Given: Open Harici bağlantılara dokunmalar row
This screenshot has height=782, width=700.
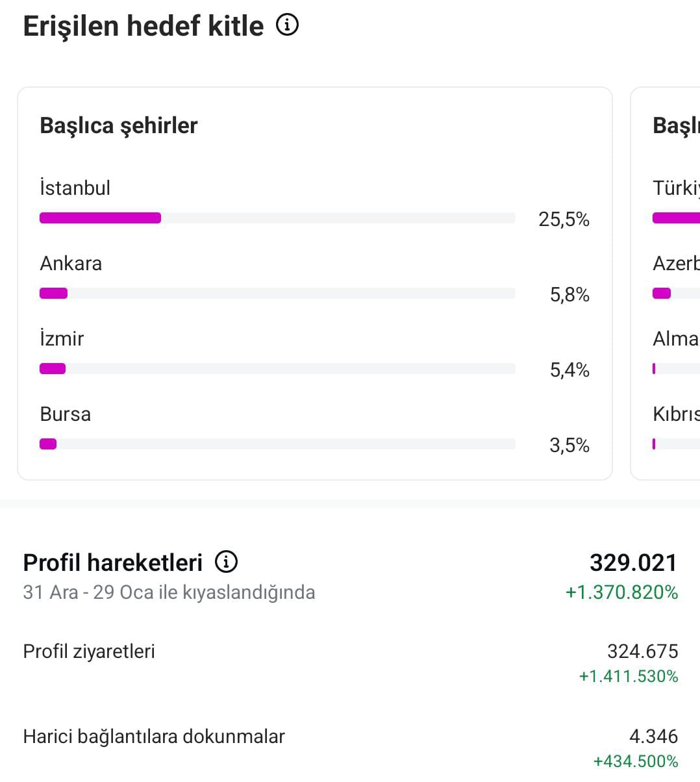Looking at the screenshot, I should [351, 747].
